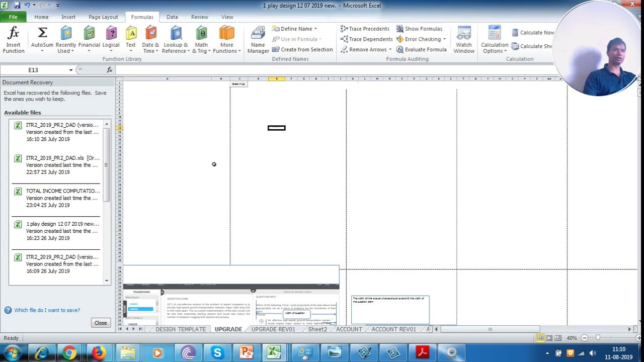Close the Document Recovery pane

click(x=100, y=323)
